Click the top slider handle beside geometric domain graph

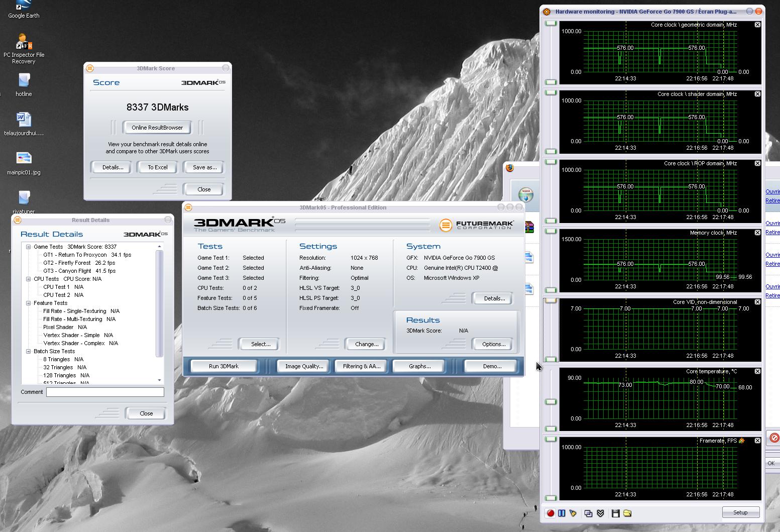pos(551,24)
